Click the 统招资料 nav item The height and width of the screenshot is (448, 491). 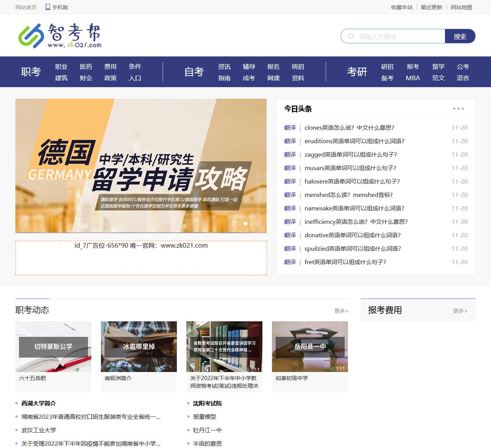tap(298, 72)
